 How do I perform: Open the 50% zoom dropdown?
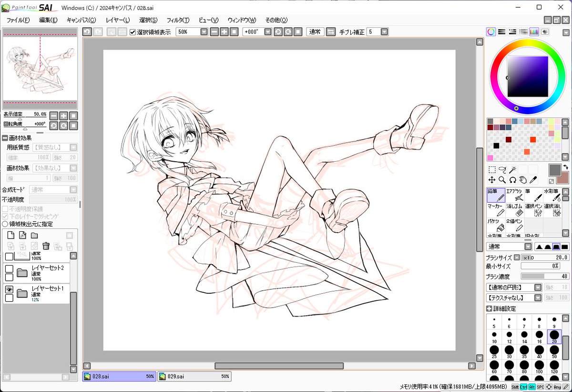tap(204, 32)
